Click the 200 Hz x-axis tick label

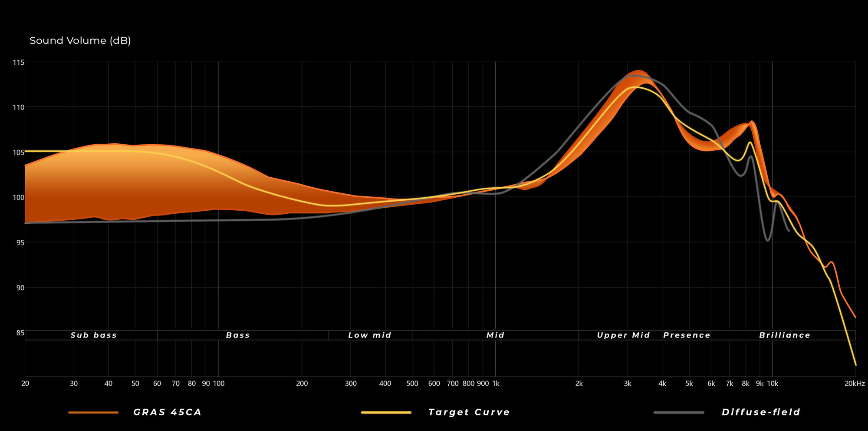click(x=302, y=384)
